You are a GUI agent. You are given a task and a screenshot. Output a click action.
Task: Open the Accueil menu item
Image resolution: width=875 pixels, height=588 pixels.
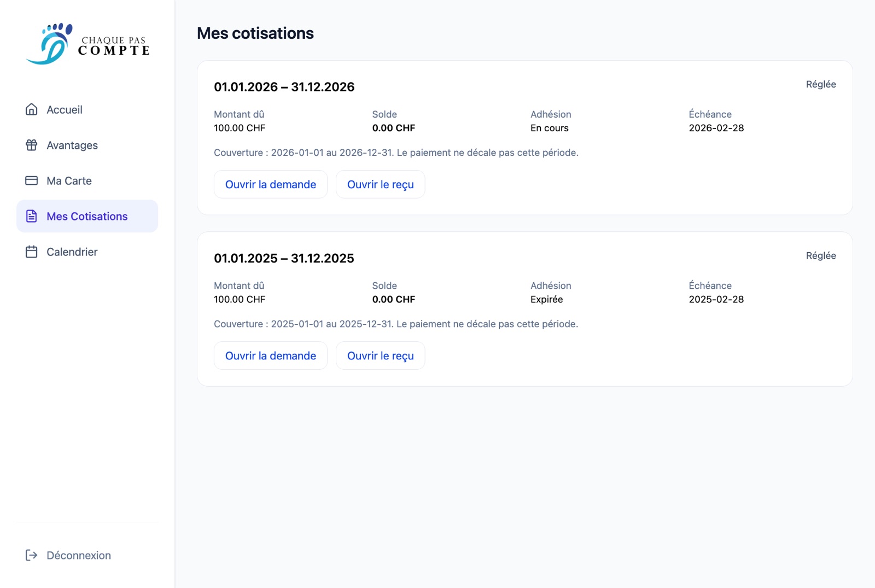(87, 109)
